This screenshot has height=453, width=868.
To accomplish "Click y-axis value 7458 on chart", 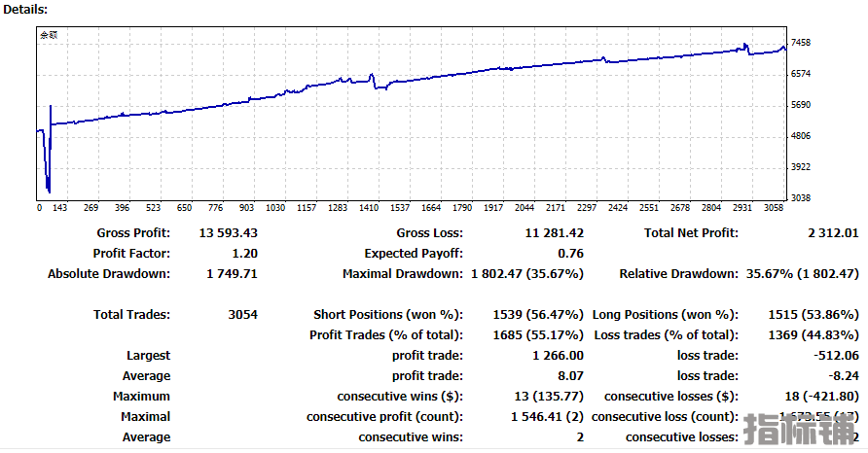I will coord(801,43).
